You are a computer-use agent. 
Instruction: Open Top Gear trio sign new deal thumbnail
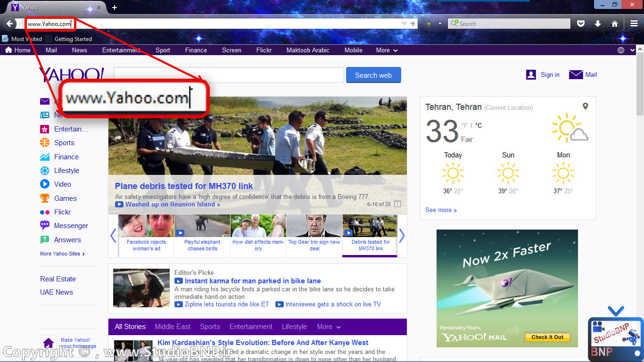(314, 235)
